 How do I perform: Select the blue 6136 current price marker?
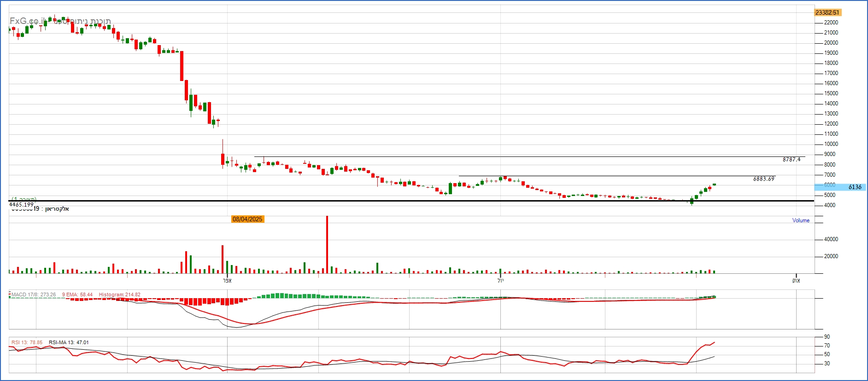[x=854, y=187]
